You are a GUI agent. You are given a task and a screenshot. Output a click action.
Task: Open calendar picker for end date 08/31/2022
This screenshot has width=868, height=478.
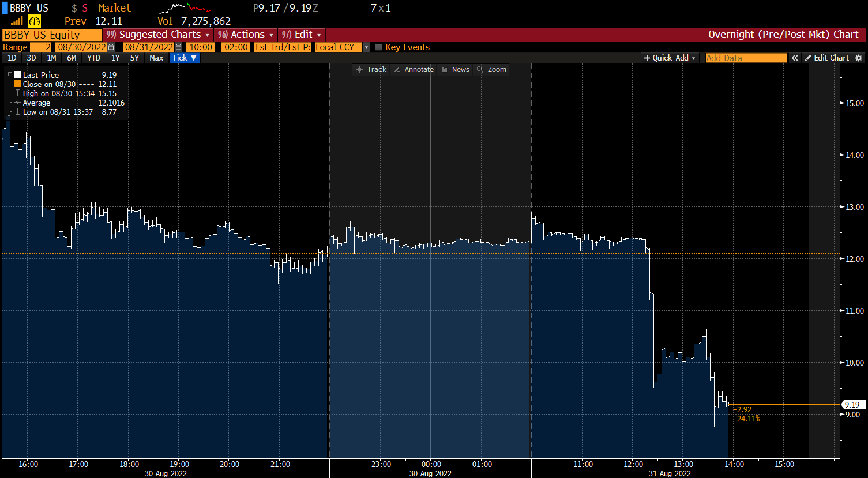pos(178,47)
